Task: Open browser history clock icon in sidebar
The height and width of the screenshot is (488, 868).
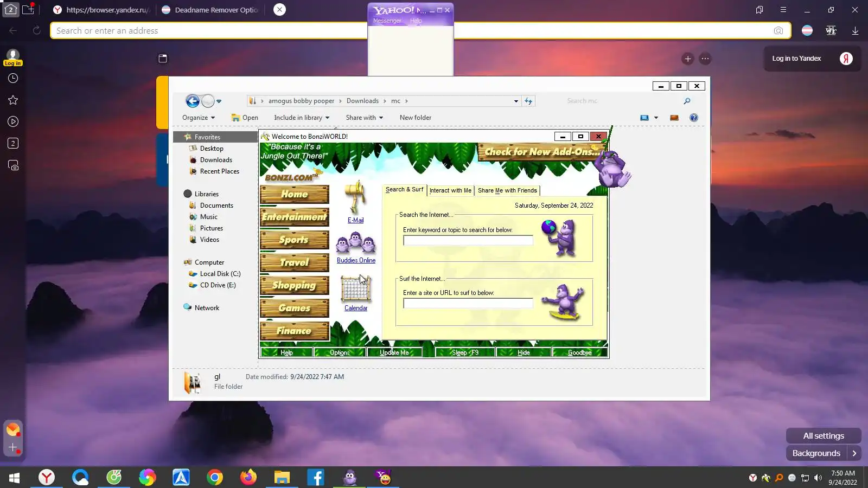Action: pos(13,78)
